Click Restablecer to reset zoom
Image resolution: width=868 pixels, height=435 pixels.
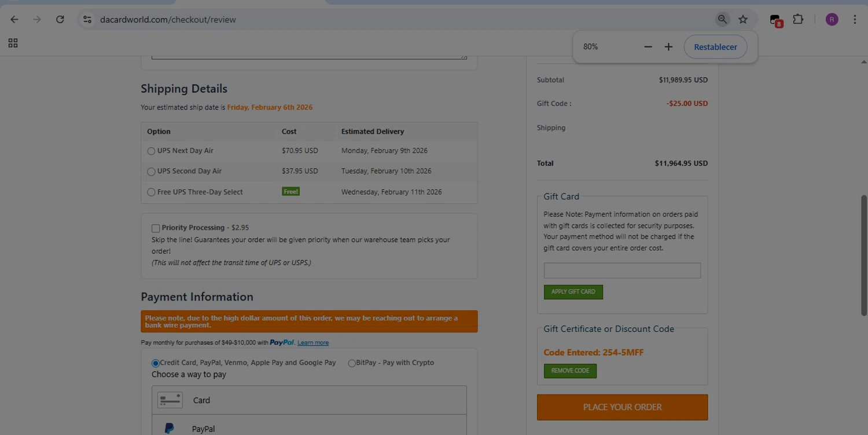tap(715, 47)
